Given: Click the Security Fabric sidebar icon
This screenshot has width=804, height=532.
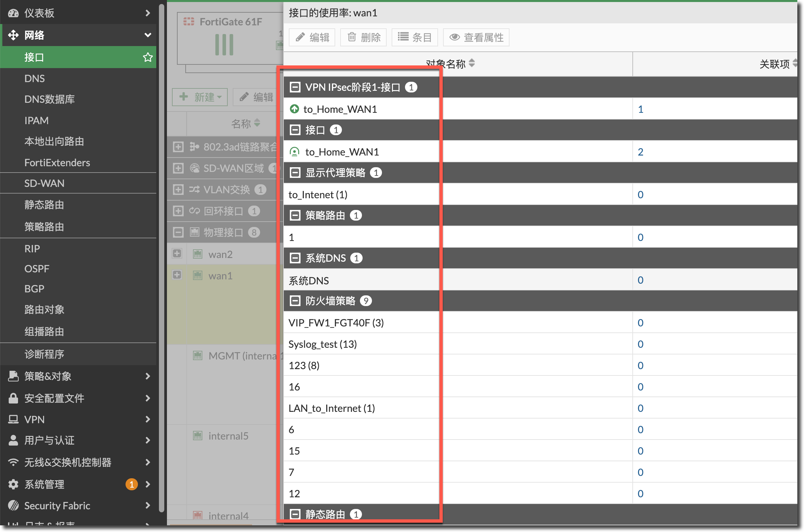Looking at the screenshot, I should click(x=13, y=506).
